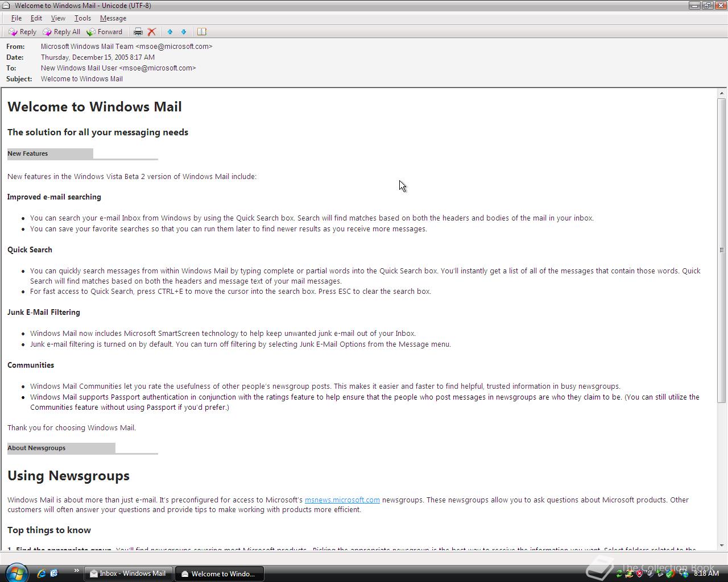The image size is (728, 582).
Task: Switch to Inbox - Windows Mail taskbar button
Action: click(129, 573)
